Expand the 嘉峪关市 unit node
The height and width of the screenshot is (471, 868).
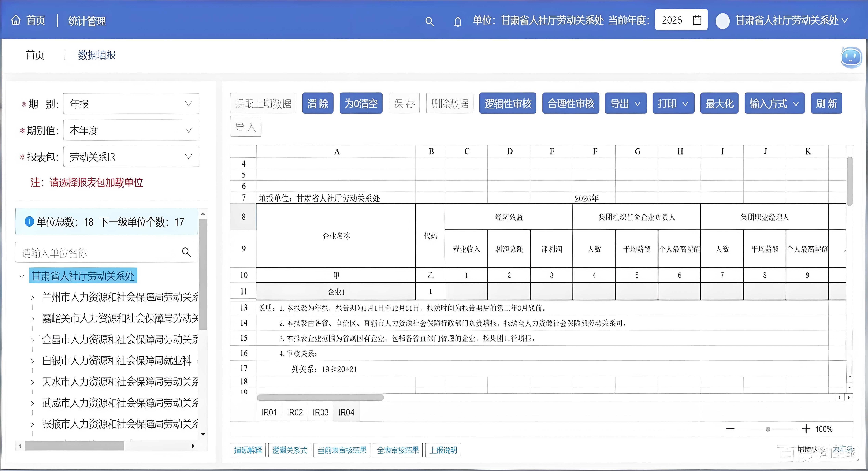click(32, 319)
